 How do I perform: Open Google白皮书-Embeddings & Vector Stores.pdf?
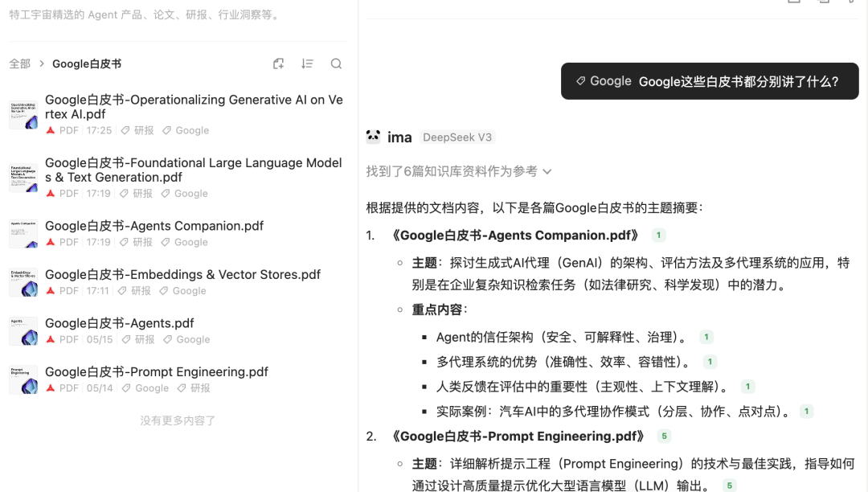(x=182, y=274)
